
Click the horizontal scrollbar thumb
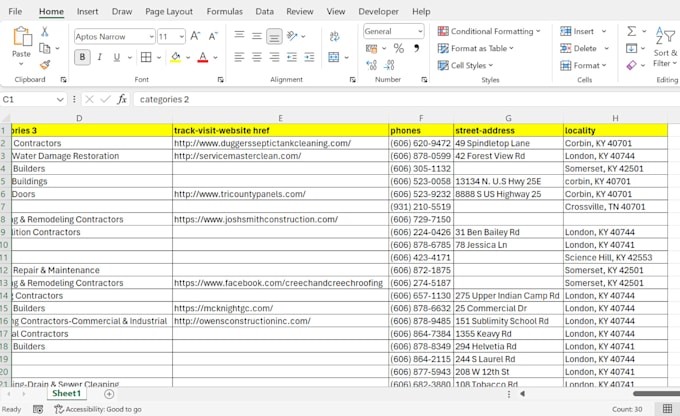(x=656, y=394)
